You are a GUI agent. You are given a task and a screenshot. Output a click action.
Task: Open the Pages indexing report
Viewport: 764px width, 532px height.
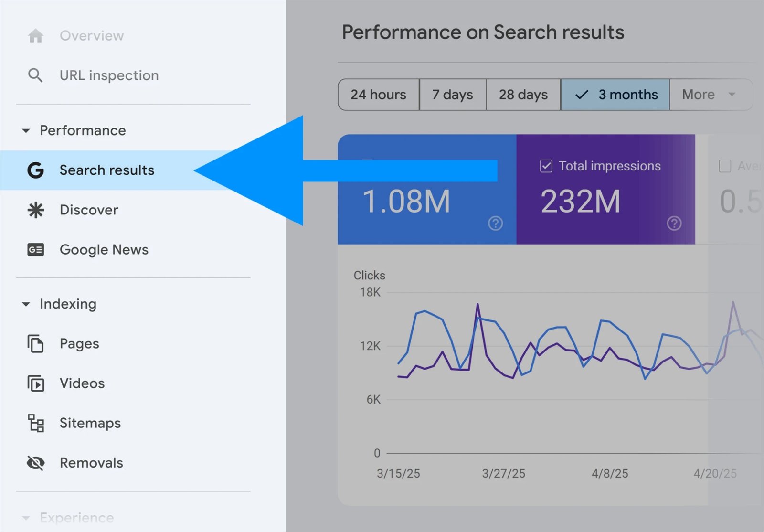(79, 344)
